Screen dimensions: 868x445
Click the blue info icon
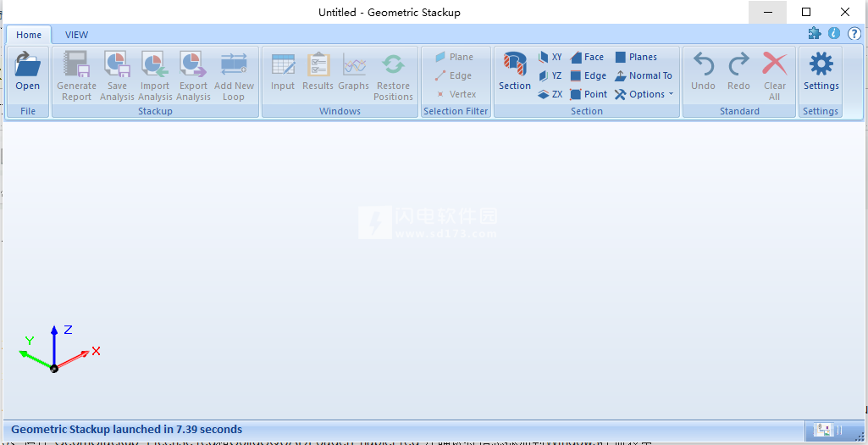coord(834,33)
